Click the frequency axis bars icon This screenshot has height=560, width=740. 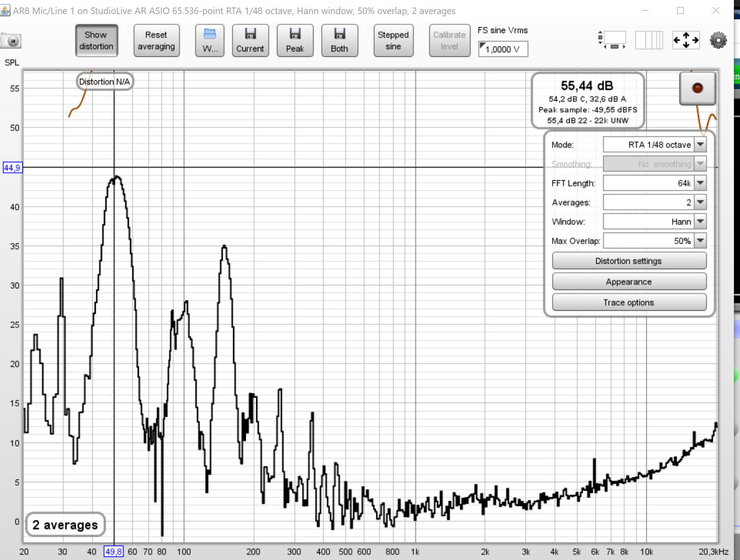click(x=649, y=40)
